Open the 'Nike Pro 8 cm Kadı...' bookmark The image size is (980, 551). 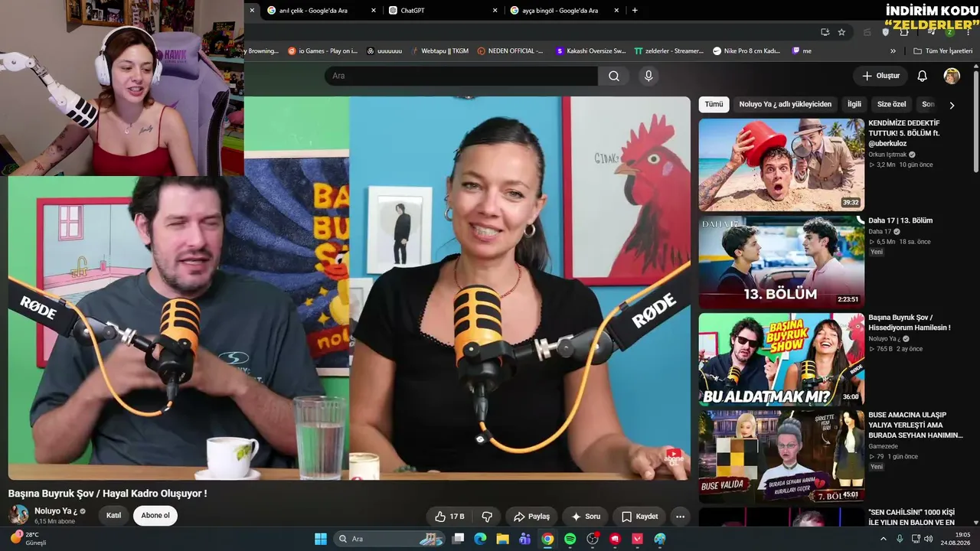[746, 51]
